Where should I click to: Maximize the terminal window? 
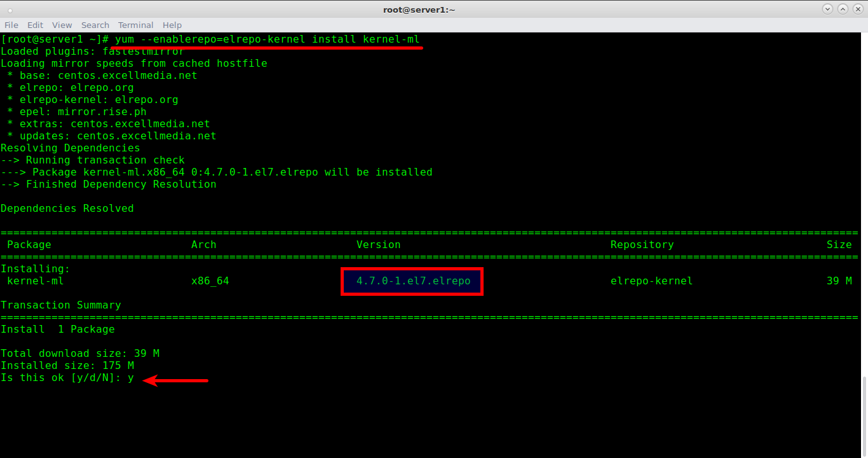[x=843, y=9]
